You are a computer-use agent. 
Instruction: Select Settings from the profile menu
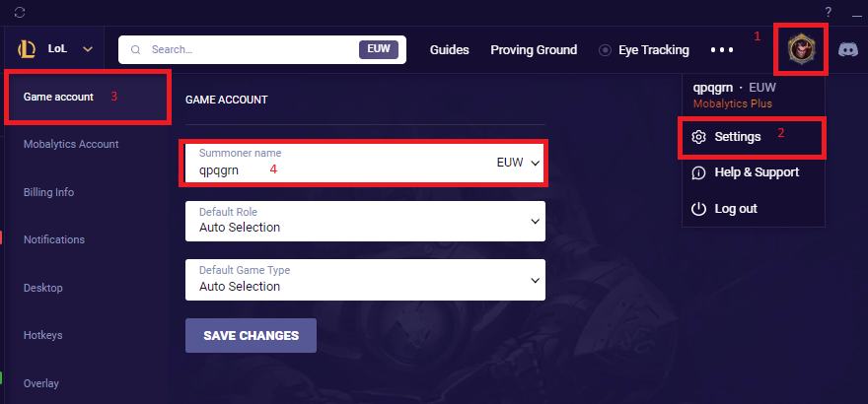(x=738, y=137)
